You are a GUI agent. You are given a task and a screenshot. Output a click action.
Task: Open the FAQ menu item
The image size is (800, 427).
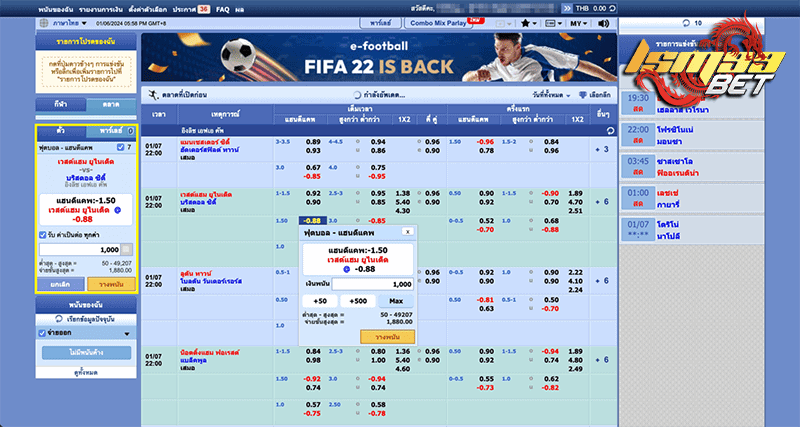pyautogui.click(x=222, y=9)
